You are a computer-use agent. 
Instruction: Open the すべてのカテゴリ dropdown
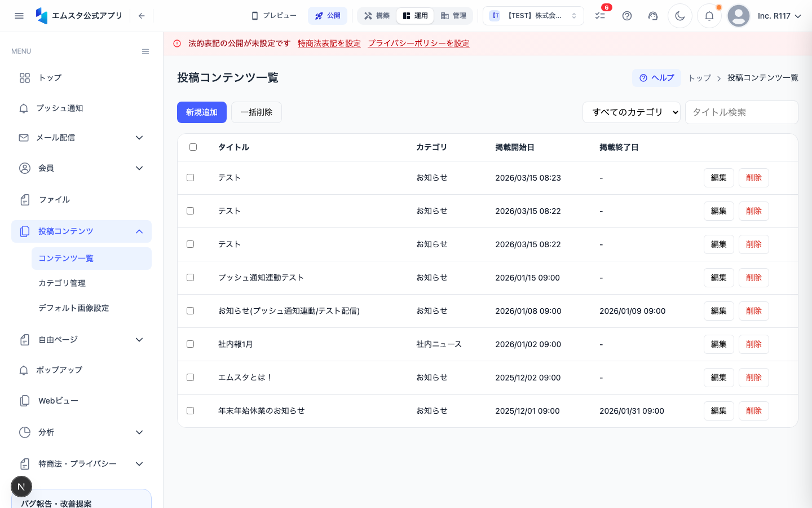(x=632, y=112)
